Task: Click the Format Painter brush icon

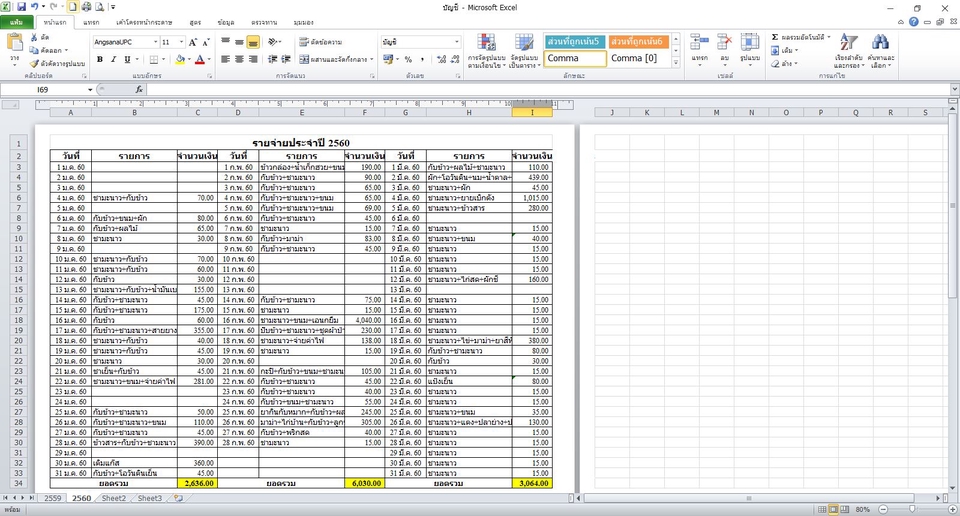Action: coord(34,64)
